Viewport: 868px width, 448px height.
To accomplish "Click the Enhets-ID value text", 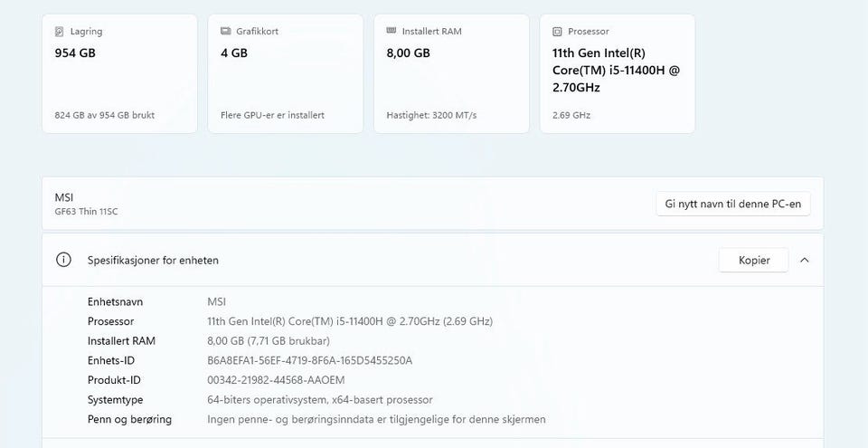I will coord(309,360).
